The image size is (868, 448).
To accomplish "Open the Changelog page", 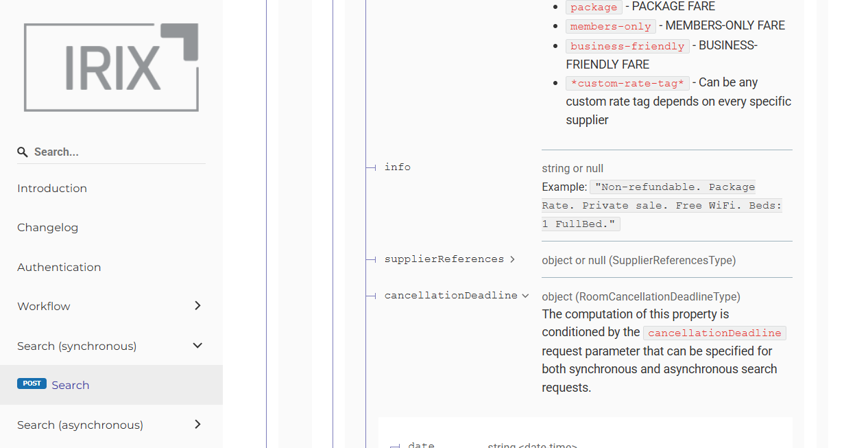I will [48, 228].
